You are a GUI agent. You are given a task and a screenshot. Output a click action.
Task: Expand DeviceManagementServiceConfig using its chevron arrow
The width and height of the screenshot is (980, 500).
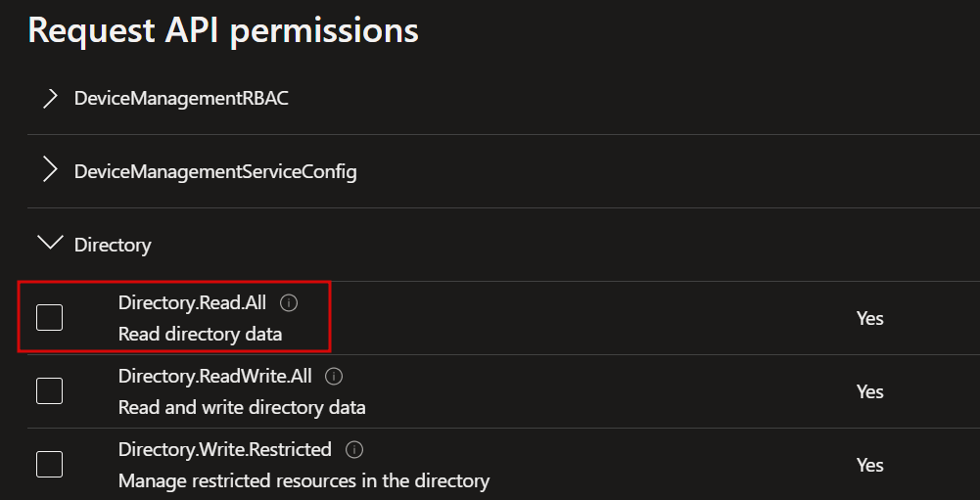click(50, 170)
